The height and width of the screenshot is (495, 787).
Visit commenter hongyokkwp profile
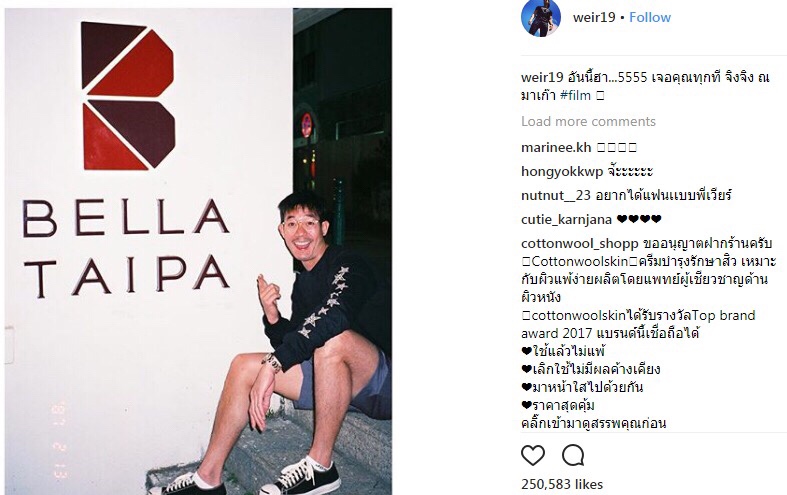562,172
